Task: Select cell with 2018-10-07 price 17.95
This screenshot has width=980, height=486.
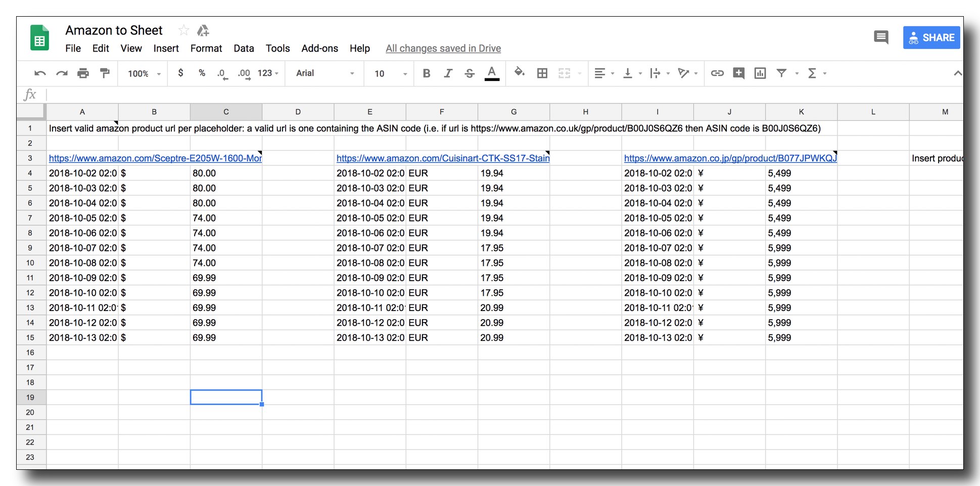Action: pos(514,248)
